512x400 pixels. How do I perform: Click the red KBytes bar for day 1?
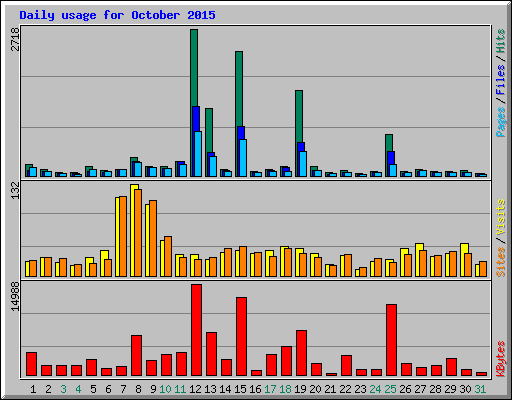(31, 364)
